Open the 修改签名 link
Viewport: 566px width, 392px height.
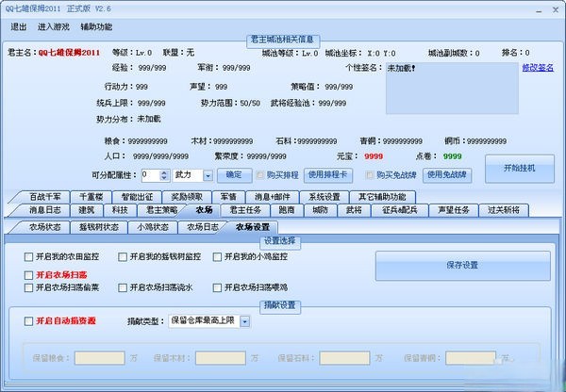click(538, 68)
